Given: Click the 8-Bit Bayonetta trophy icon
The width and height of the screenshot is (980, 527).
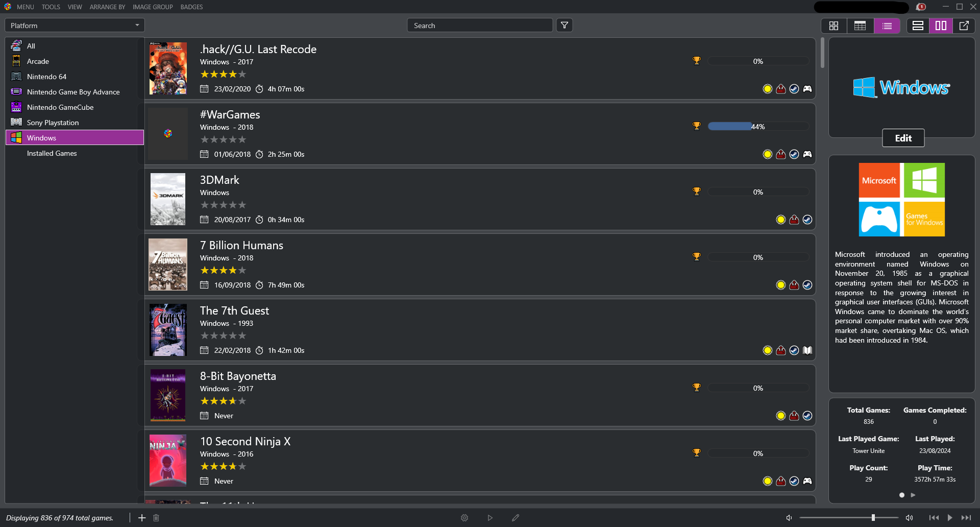Looking at the screenshot, I should (697, 388).
